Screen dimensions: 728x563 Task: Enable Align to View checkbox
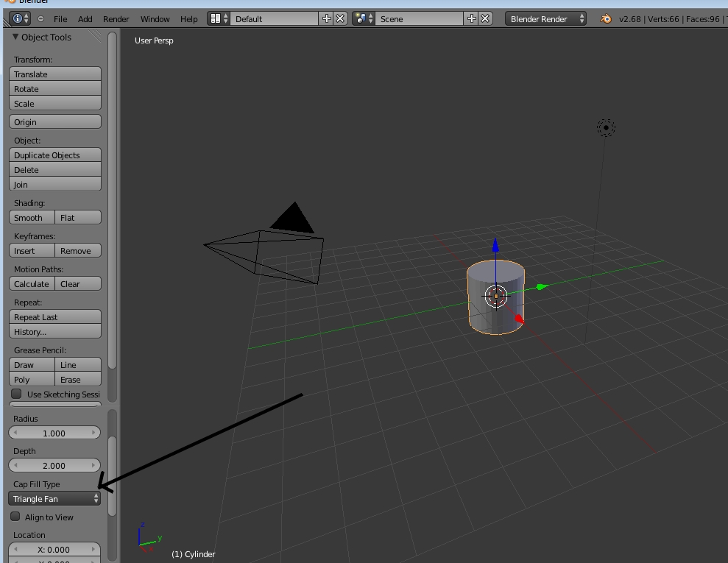pos(15,516)
